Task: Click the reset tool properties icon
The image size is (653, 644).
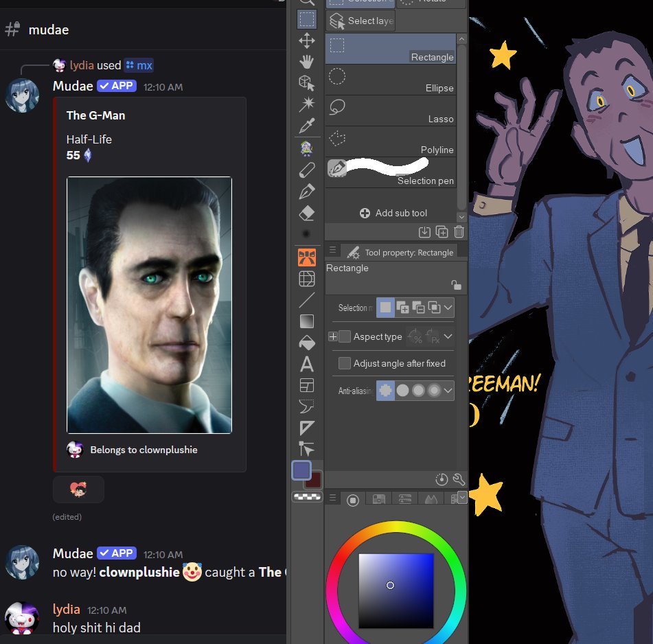Action: pos(442,479)
